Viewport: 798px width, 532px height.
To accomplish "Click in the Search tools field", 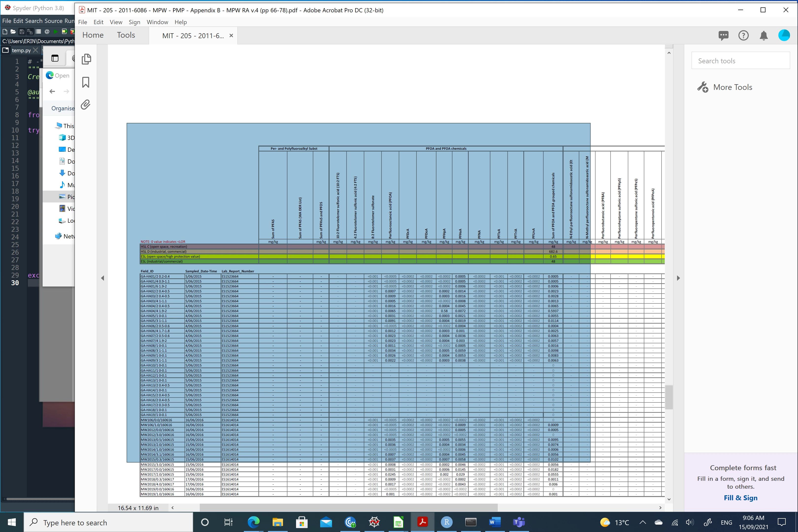I will tap(740, 61).
